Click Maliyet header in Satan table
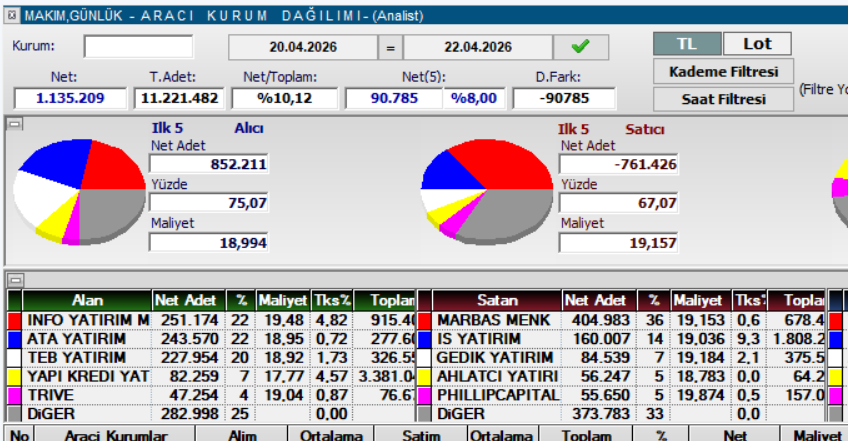Viewport: 848px width, 441px height. tap(701, 300)
